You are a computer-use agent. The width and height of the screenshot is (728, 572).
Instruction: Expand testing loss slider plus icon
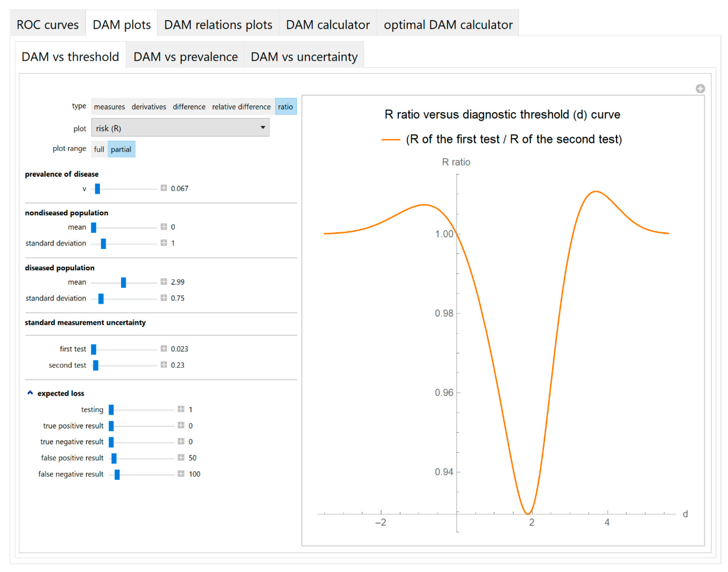click(x=181, y=409)
